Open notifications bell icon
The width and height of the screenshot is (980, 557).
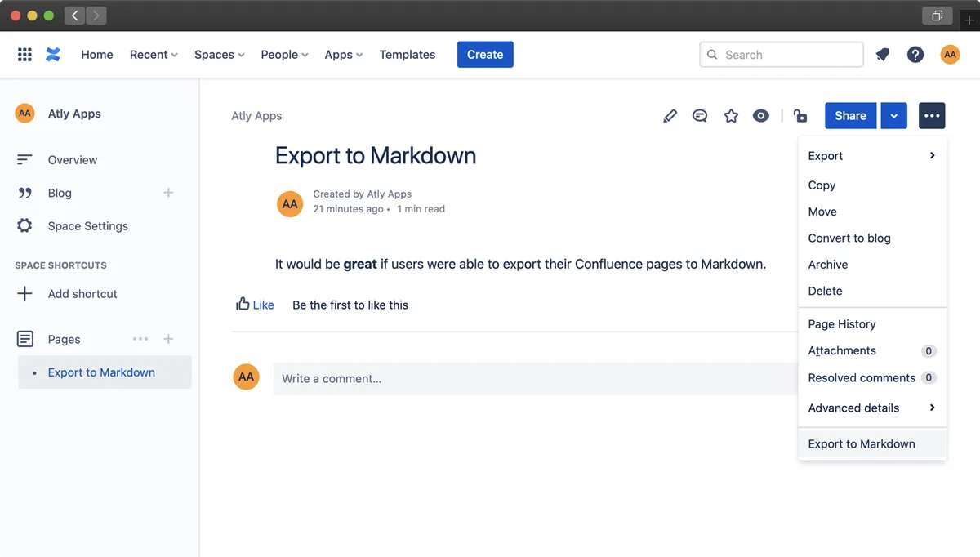(x=882, y=55)
